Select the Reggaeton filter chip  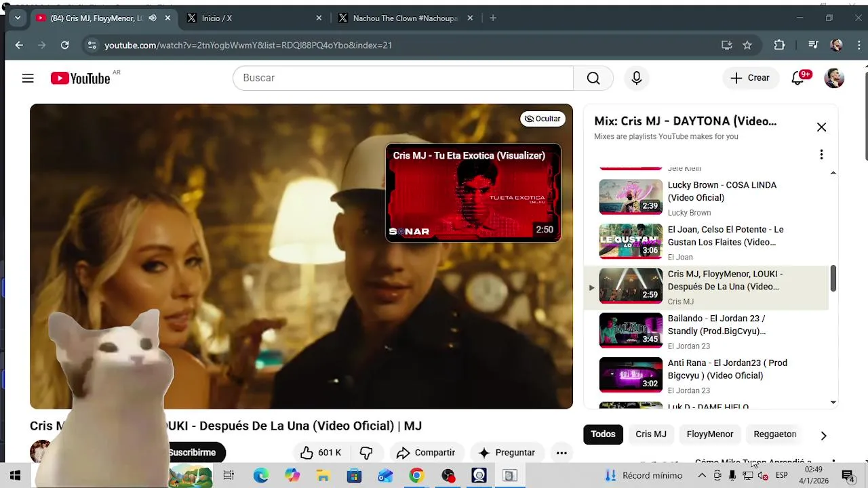[775, 434]
